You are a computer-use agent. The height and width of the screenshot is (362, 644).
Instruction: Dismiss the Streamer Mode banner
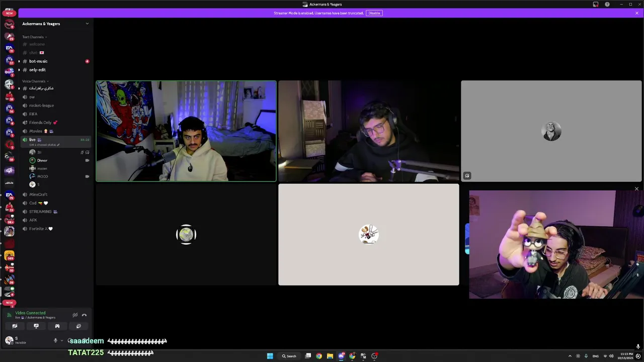point(636,13)
